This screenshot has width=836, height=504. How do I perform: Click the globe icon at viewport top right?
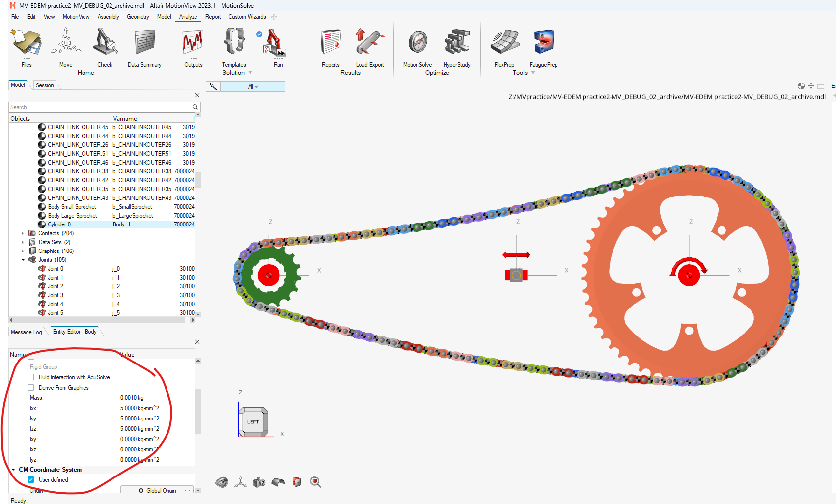(x=801, y=86)
